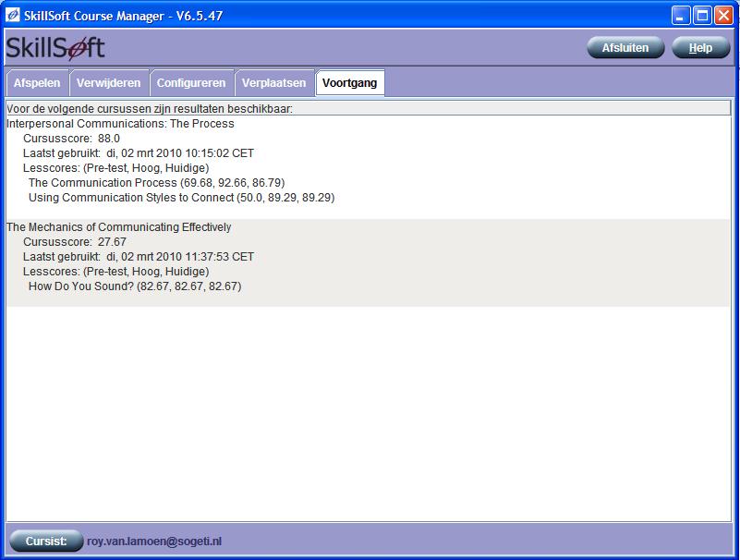The width and height of the screenshot is (740, 560).
Task: Click the SkillSoft logo in the header
Action: coord(56,47)
